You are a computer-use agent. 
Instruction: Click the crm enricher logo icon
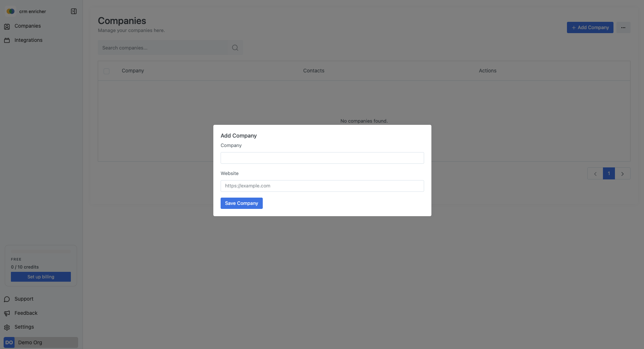(11, 11)
